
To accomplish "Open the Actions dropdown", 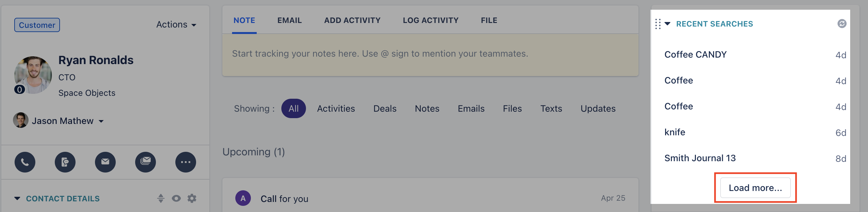I will pos(176,25).
